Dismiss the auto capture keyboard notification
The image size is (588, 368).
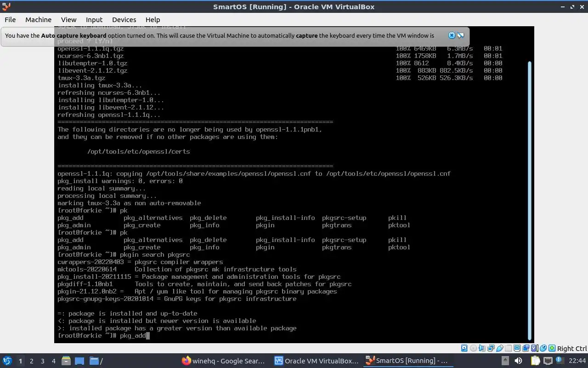(452, 35)
